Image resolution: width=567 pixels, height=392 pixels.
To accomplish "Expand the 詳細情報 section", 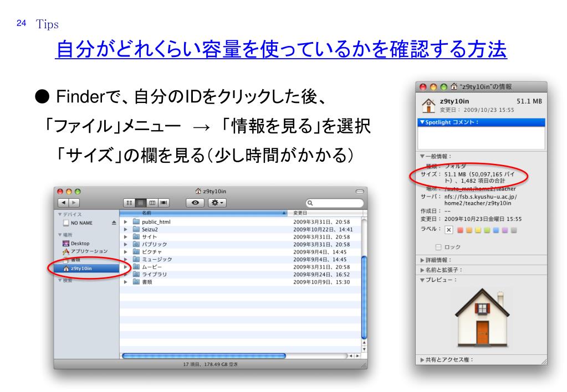I will (x=422, y=260).
